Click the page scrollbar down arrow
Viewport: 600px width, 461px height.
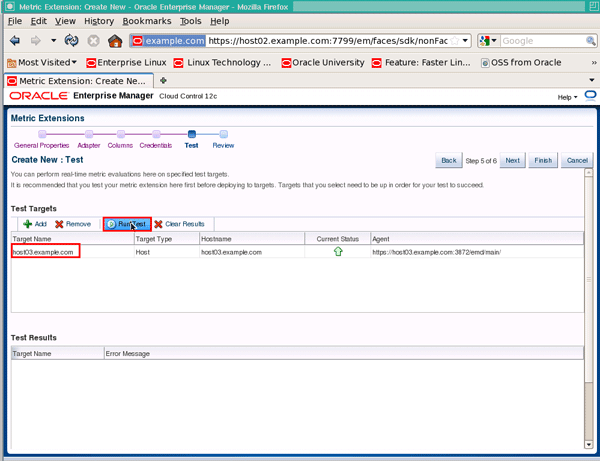589,444
